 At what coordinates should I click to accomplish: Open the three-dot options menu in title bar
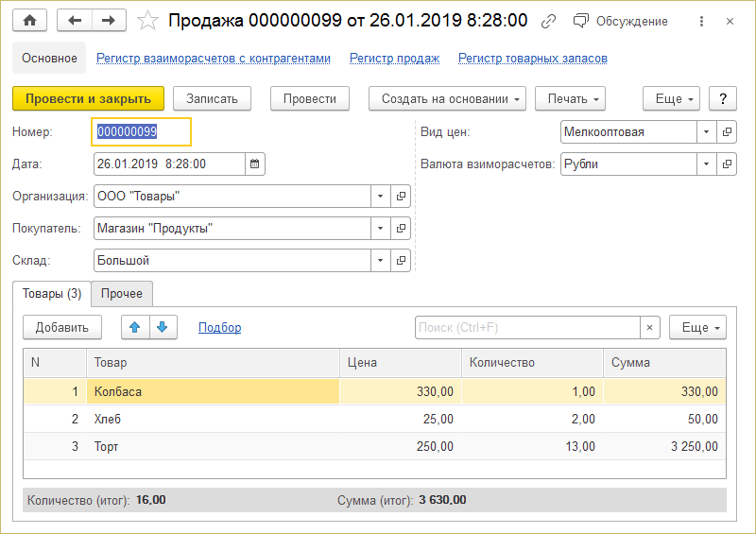pyautogui.click(x=701, y=21)
